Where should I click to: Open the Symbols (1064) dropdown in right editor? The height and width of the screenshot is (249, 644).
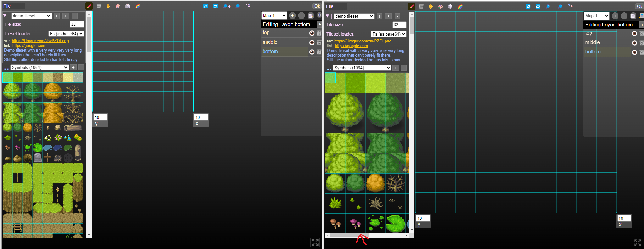coord(362,68)
